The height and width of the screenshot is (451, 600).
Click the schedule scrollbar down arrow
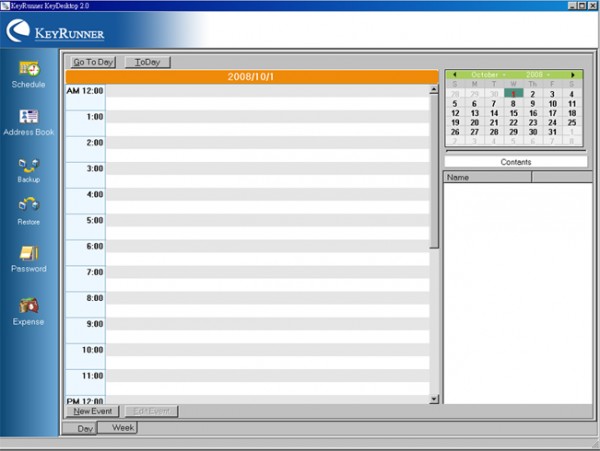coord(434,399)
